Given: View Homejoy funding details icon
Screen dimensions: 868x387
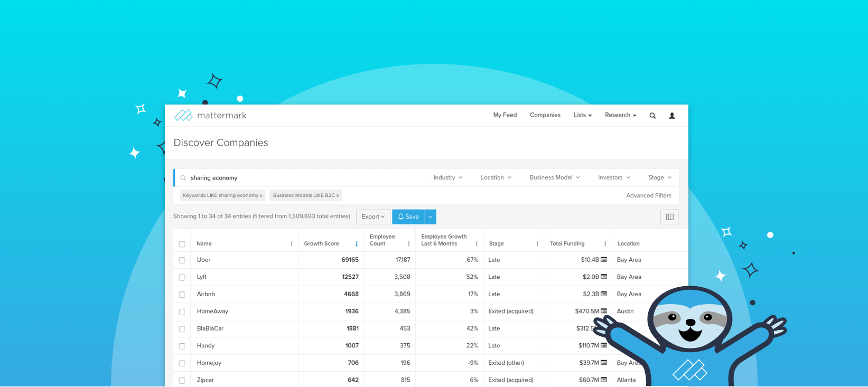Looking at the screenshot, I should [604, 363].
